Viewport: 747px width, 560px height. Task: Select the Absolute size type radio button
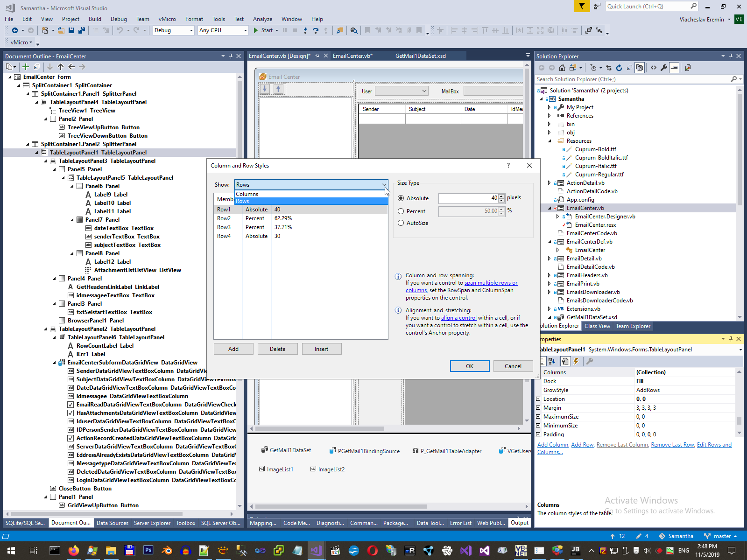click(x=401, y=198)
